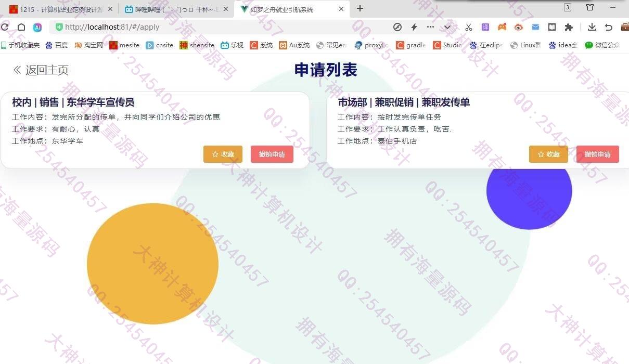Screen dimensions: 629x364
Task: Click the browser reload icon
Action: coord(5,27)
